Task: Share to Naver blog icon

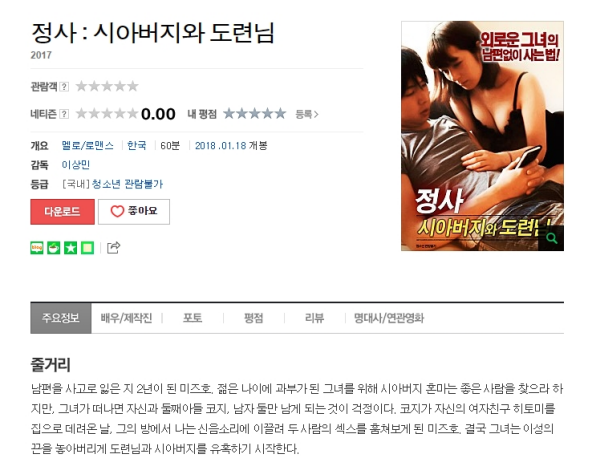Action: [x=37, y=248]
